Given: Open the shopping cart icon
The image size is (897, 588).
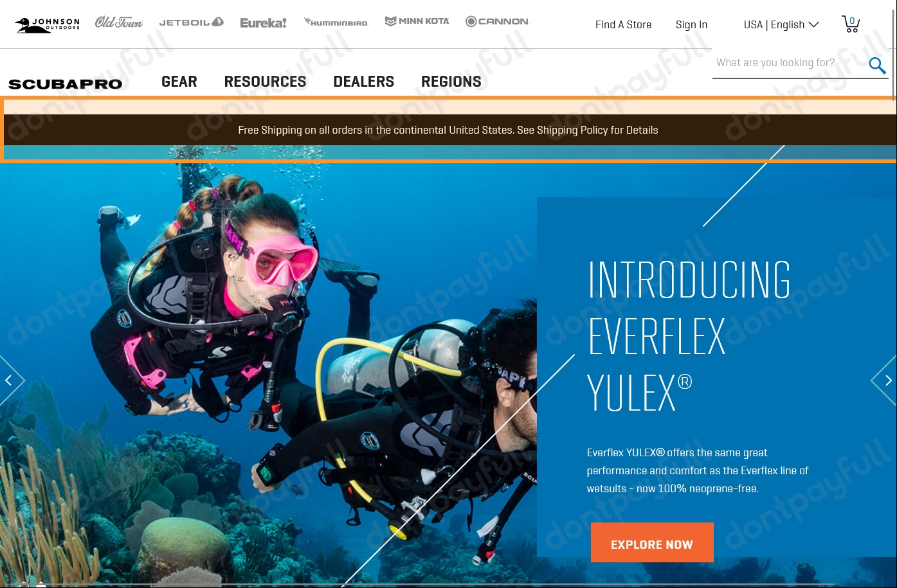Looking at the screenshot, I should point(850,24).
